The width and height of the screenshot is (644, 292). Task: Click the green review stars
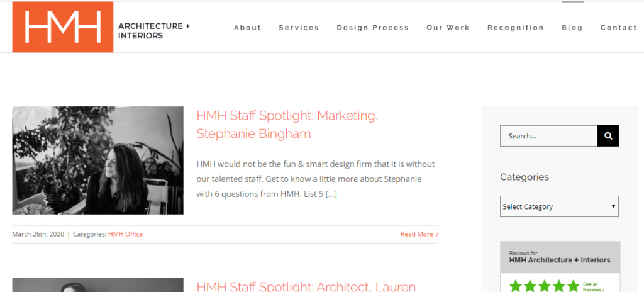pos(544,286)
